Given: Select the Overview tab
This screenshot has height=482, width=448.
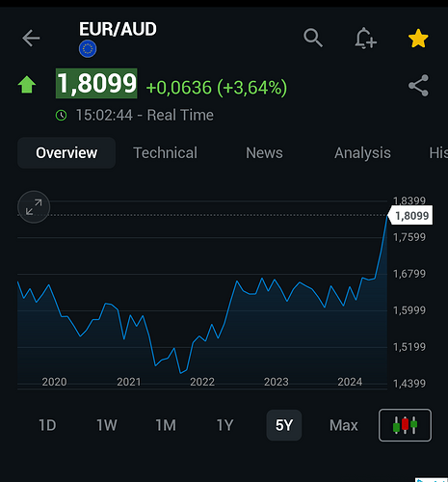Looking at the screenshot, I should click(x=66, y=153).
